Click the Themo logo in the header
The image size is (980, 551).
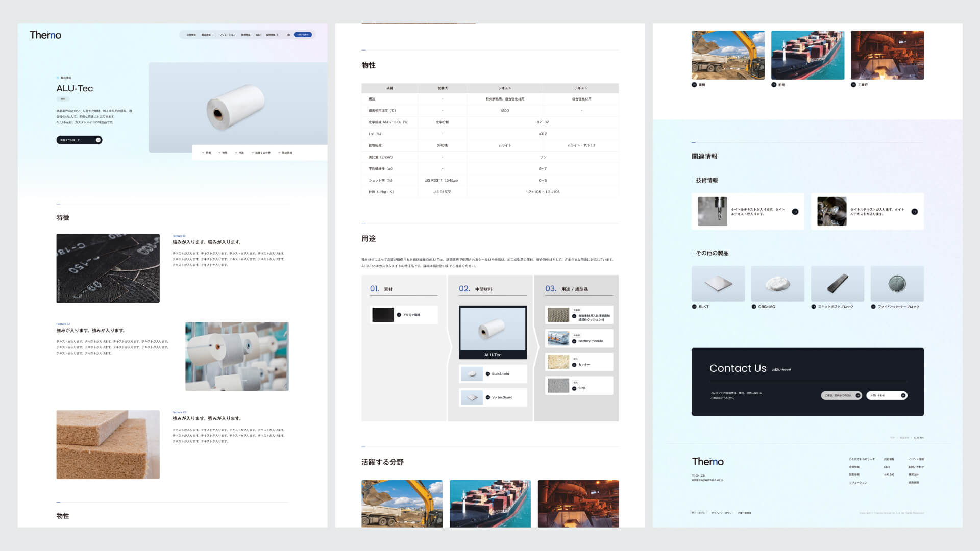pos(45,35)
